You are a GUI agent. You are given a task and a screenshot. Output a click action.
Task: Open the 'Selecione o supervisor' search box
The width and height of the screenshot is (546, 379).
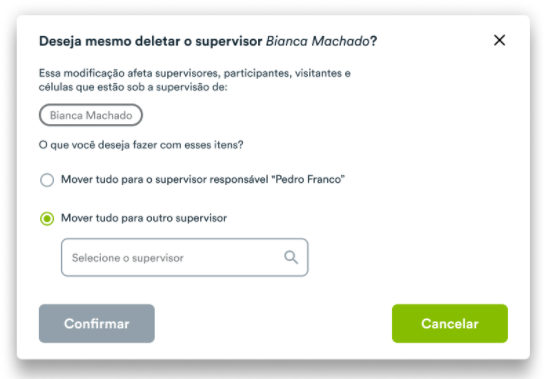point(185,257)
